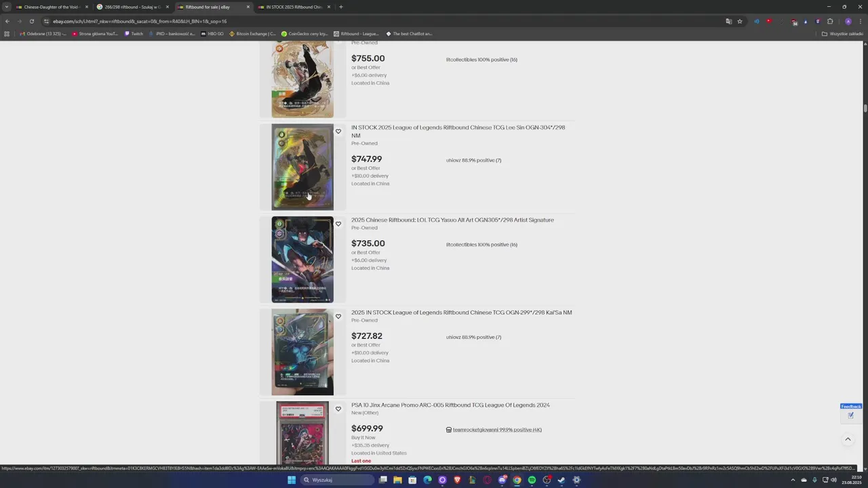This screenshot has height=488, width=868.
Task: Open Twitch bookmark
Action: 134,33
